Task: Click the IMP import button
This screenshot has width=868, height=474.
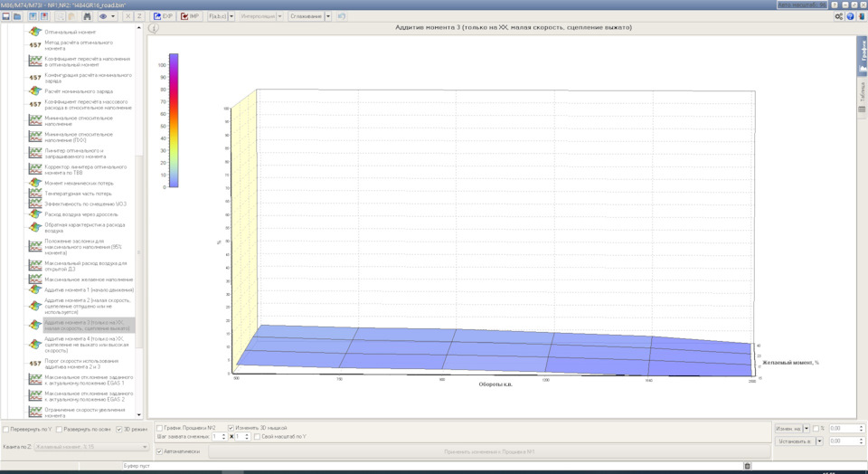Action: pos(190,16)
